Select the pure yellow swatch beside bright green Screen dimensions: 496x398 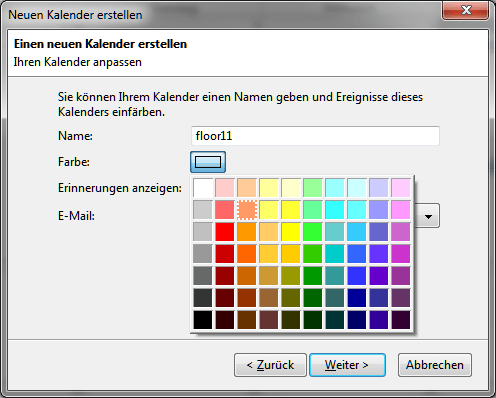tap(291, 232)
